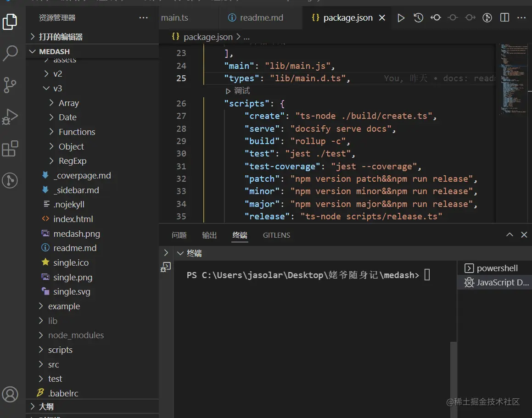The image size is (532, 418).
Task: Select the powershell terminal in the list
Action: 497,268
